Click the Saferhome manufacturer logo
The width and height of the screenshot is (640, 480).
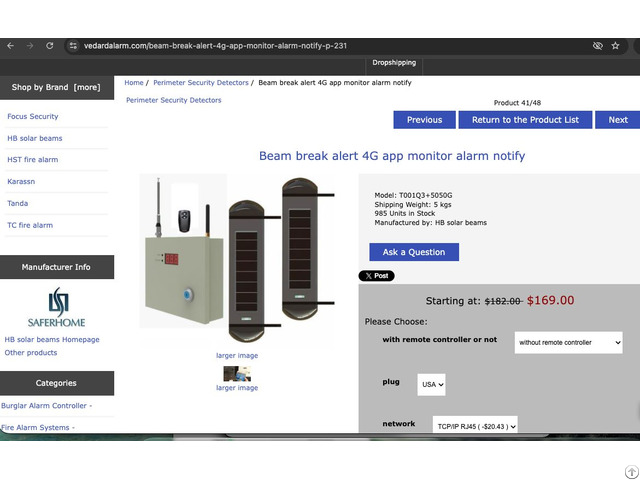pos(57,307)
